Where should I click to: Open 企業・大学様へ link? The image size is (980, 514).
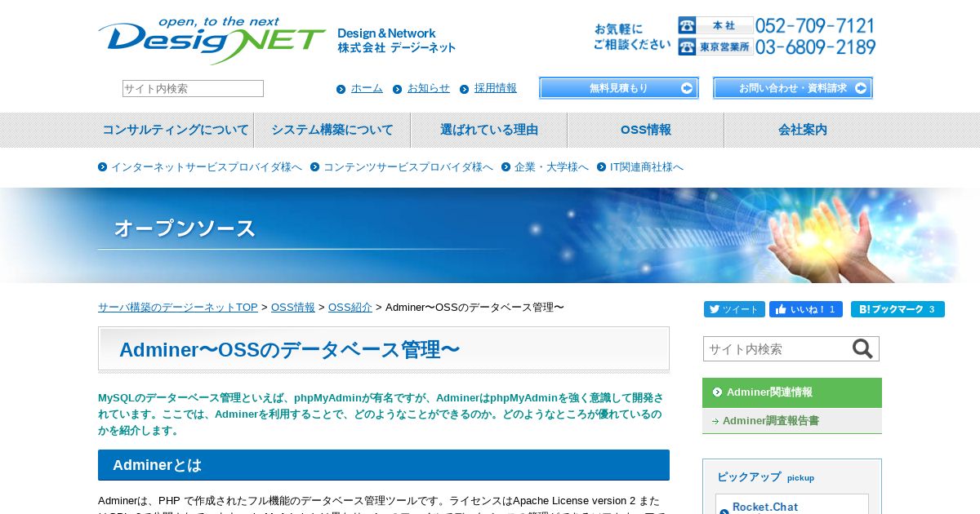click(x=551, y=167)
